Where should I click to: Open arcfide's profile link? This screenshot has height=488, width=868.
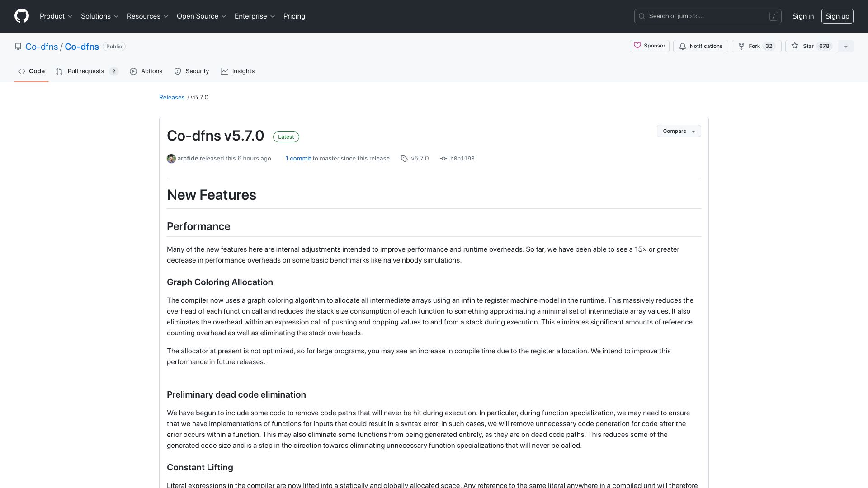pos(188,159)
